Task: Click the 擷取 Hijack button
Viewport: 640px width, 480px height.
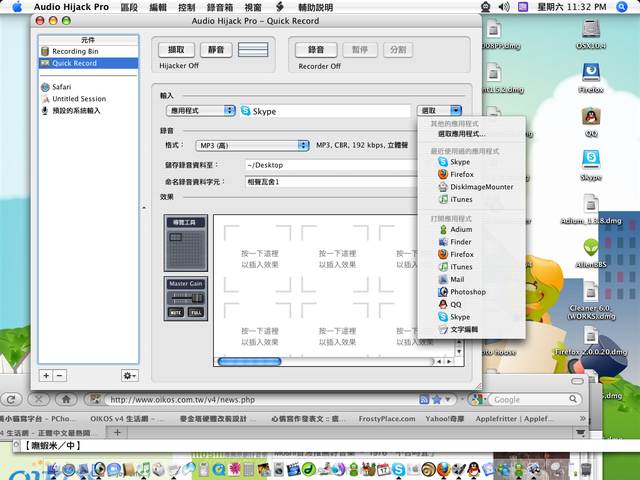Action: (176, 50)
